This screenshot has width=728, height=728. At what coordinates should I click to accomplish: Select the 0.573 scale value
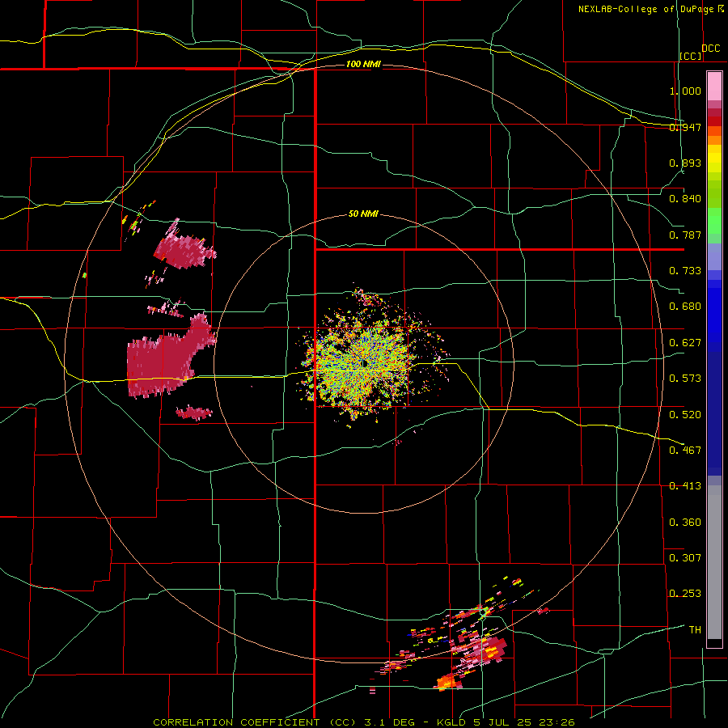coord(685,379)
